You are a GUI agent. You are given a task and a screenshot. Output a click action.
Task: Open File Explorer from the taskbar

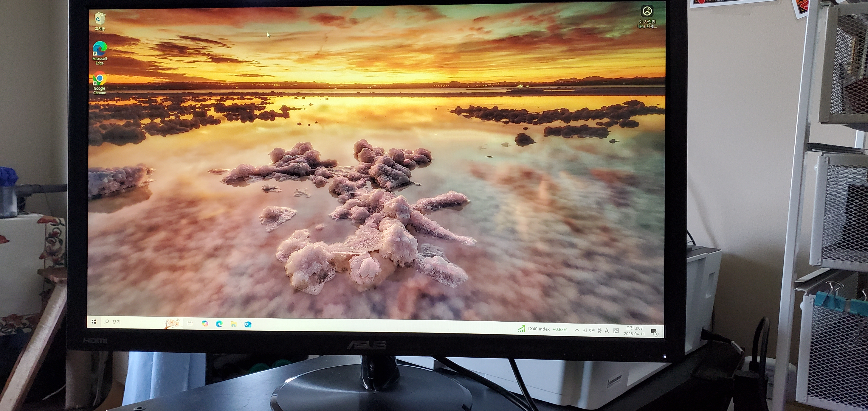click(x=234, y=324)
